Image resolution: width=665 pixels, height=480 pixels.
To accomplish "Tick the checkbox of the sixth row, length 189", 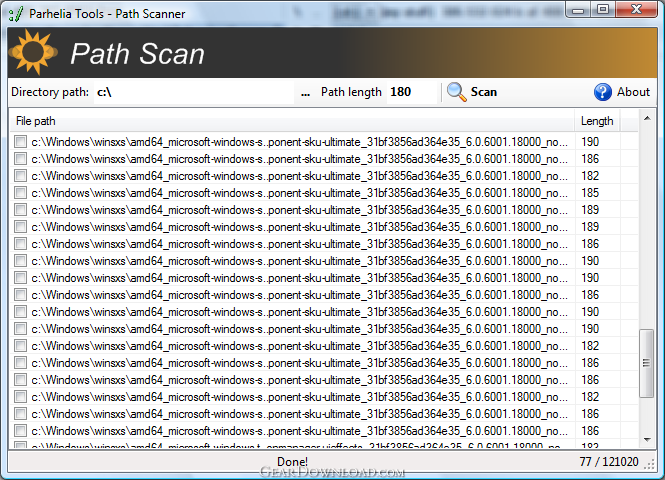I will [20, 226].
